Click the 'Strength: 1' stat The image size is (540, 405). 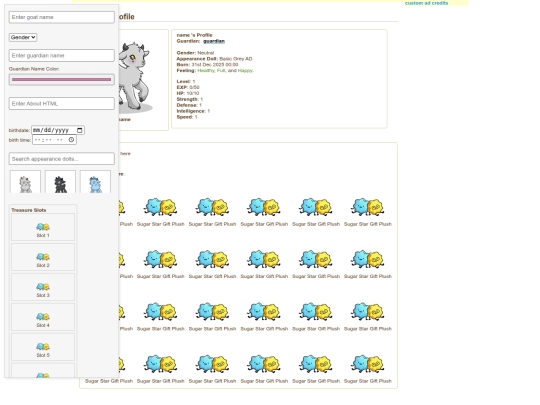[x=190, y=99]
